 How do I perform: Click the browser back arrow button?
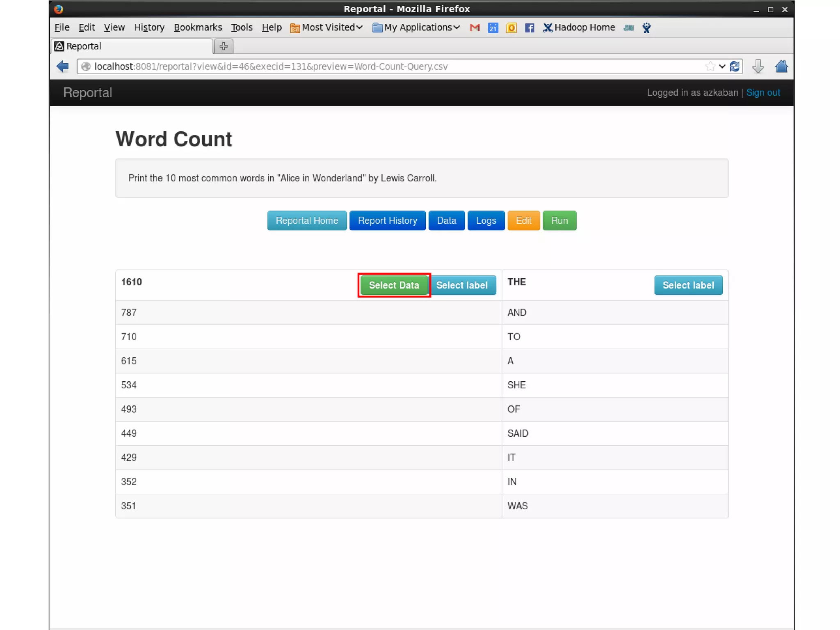pyautogui.click(x=63, y=66)
